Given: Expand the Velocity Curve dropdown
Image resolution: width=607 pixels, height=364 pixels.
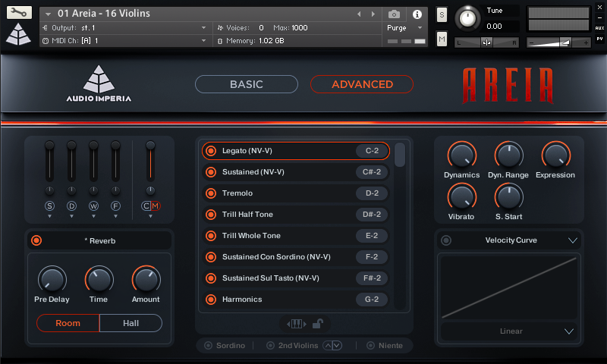Looking at the screenshot, I should click(x=573, y=240).
